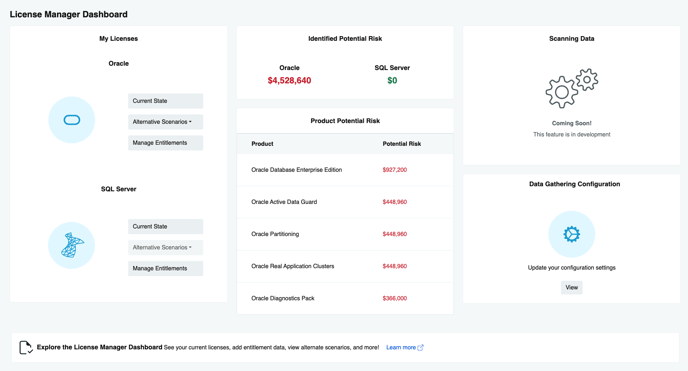The height and width of the screenshot is (371, 688).
Task: Click the Oracle label above $4,528,640
Action: tap(289, 68)
